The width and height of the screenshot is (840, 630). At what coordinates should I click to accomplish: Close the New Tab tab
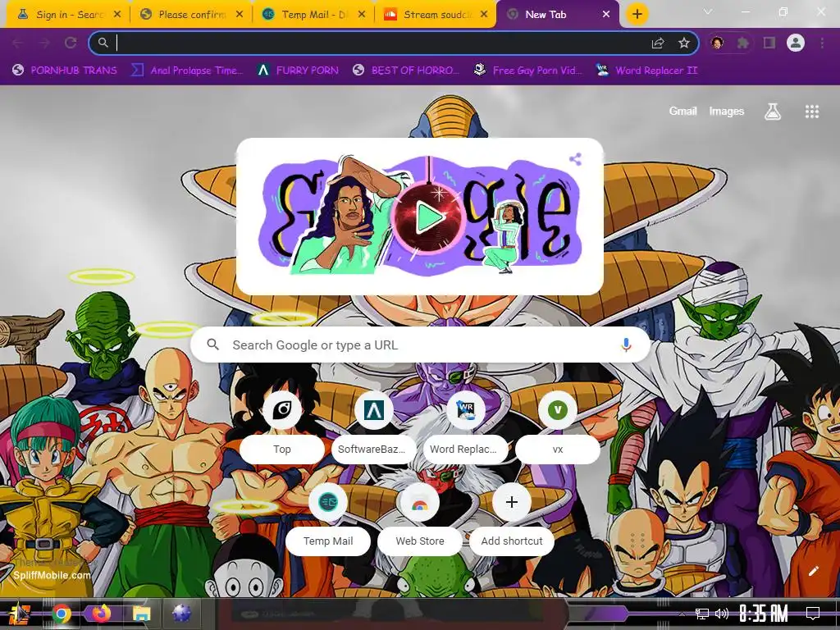[x=606, y=15]
